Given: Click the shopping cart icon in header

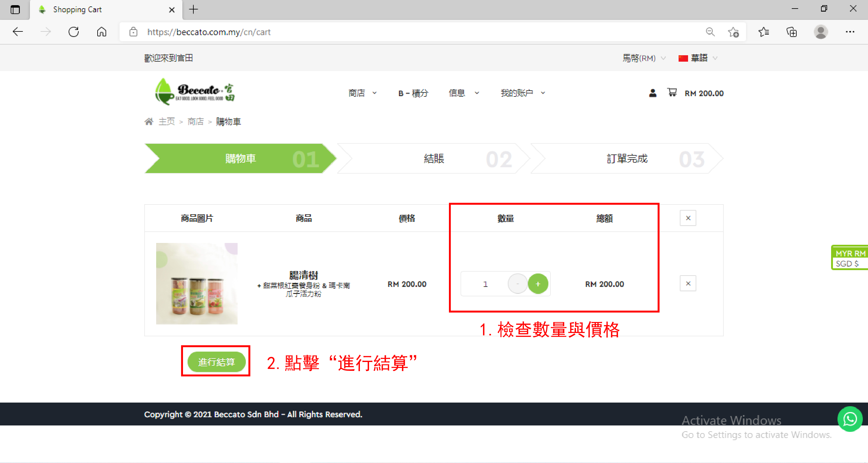Looking at the screenshot, I should click(672, 92).
